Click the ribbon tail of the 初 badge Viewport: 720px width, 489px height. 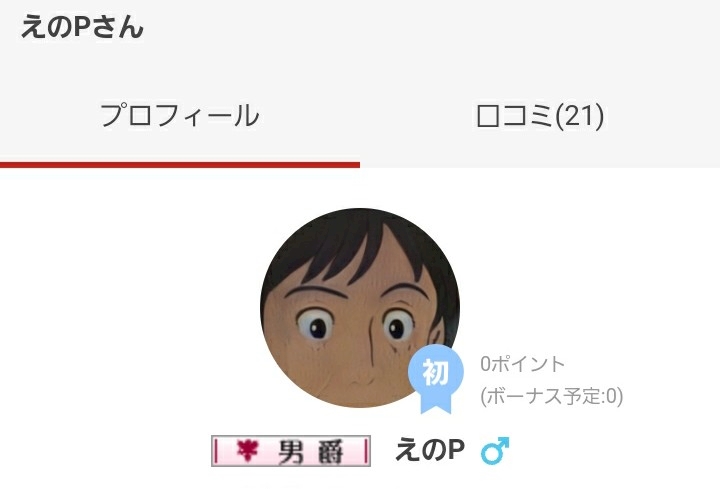(x=436, y=405)
